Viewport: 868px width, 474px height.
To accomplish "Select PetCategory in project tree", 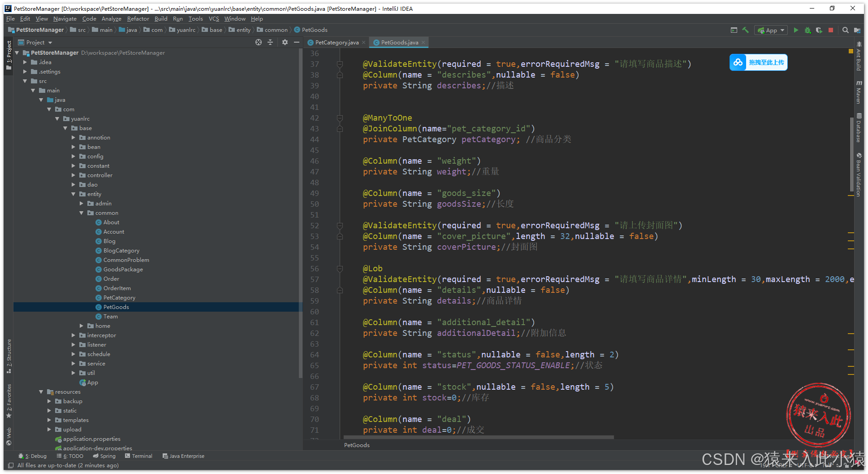I will click(x=119, y=298).
